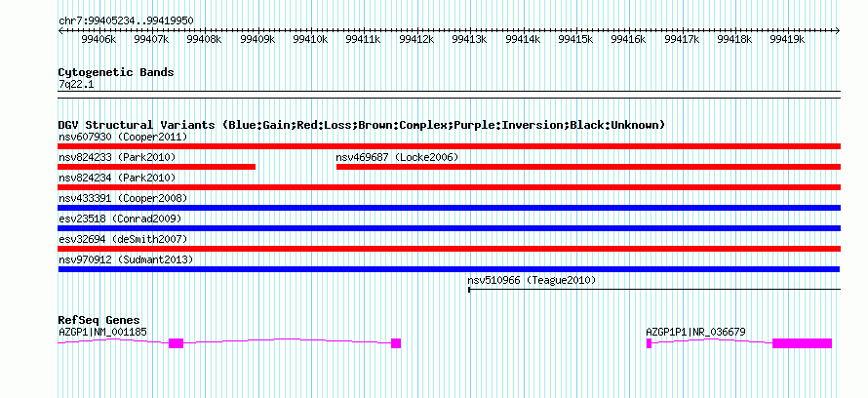Screen dimensions: 868x398
Task: Select the short red nsv824233 loss bar
Action: (x=157, y=167)
